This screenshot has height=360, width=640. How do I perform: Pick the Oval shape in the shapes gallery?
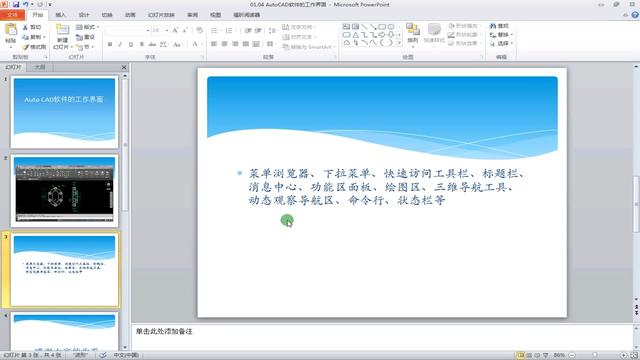click(391, 27)
